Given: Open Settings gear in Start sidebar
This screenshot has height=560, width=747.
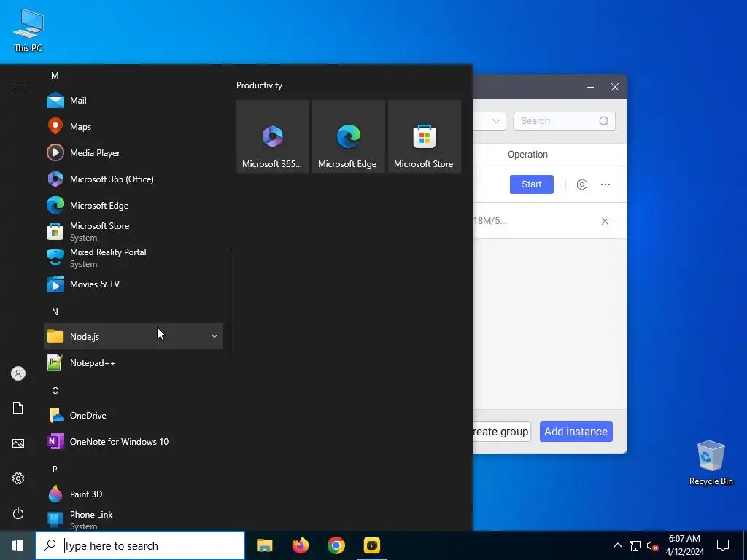Looking at the screenshot, I should coord(18,478).
